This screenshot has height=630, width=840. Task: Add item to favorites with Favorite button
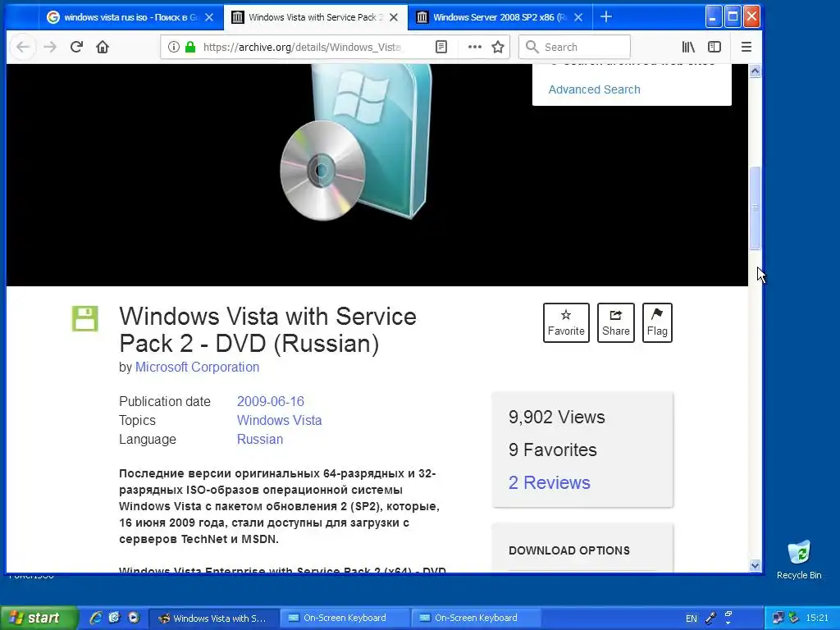click(566, 322)
